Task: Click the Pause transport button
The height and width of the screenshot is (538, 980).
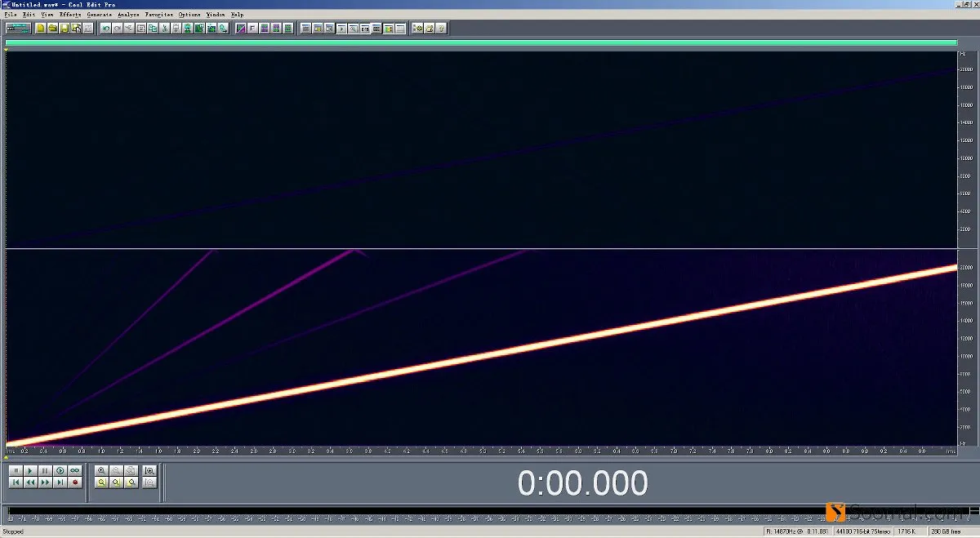Action: point(45,471)
